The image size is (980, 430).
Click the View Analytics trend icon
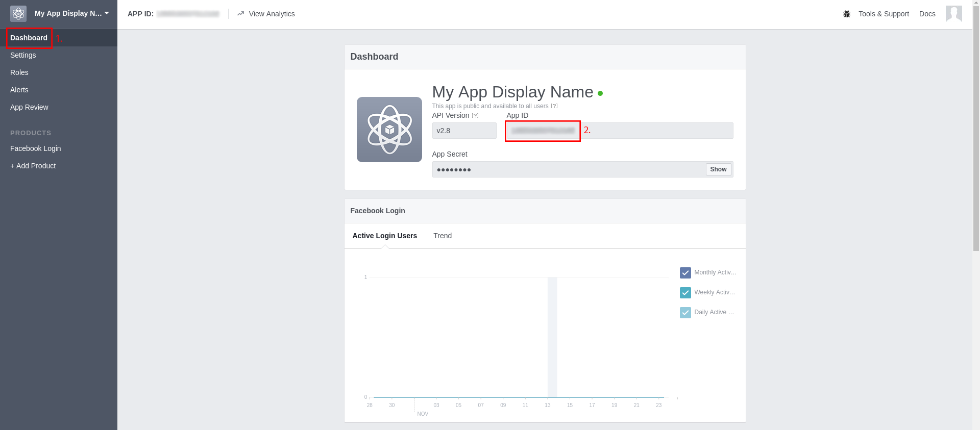coord(241,13)
